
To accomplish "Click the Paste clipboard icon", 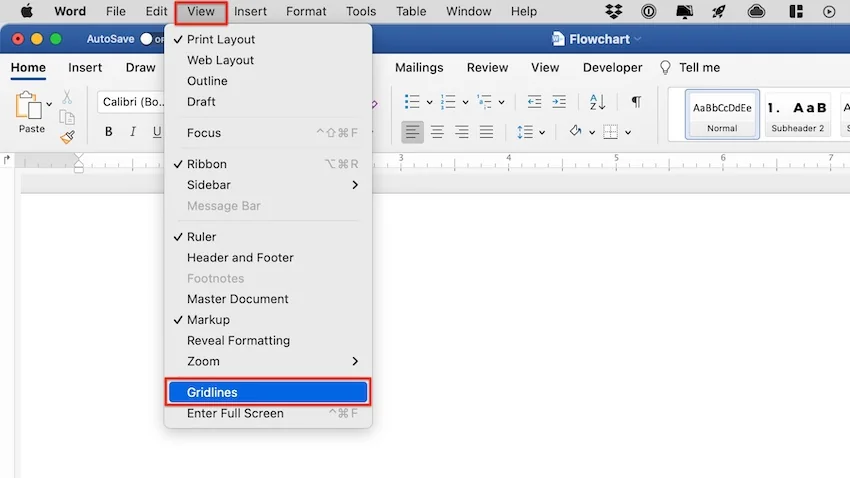I will point(28,105).
